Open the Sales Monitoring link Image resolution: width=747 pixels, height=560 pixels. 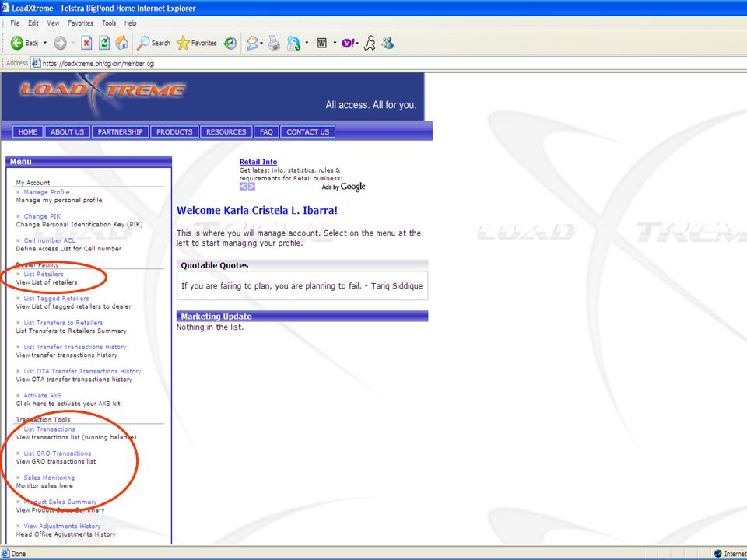(49, 478)
